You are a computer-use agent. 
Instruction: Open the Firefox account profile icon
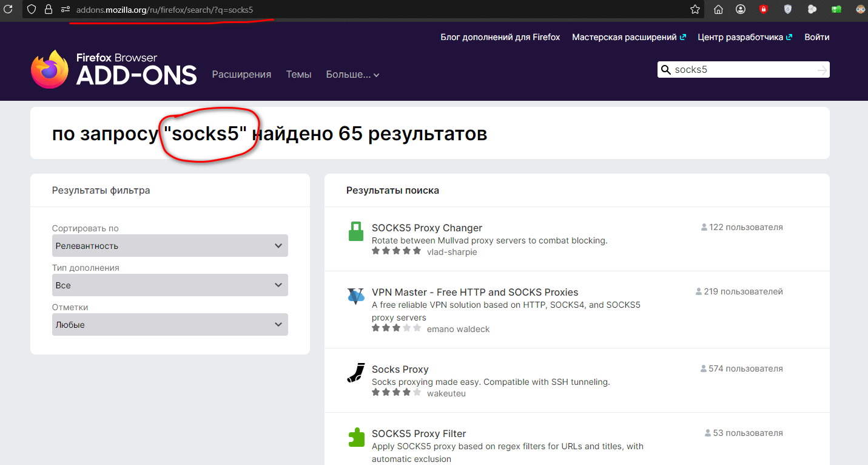741,9
